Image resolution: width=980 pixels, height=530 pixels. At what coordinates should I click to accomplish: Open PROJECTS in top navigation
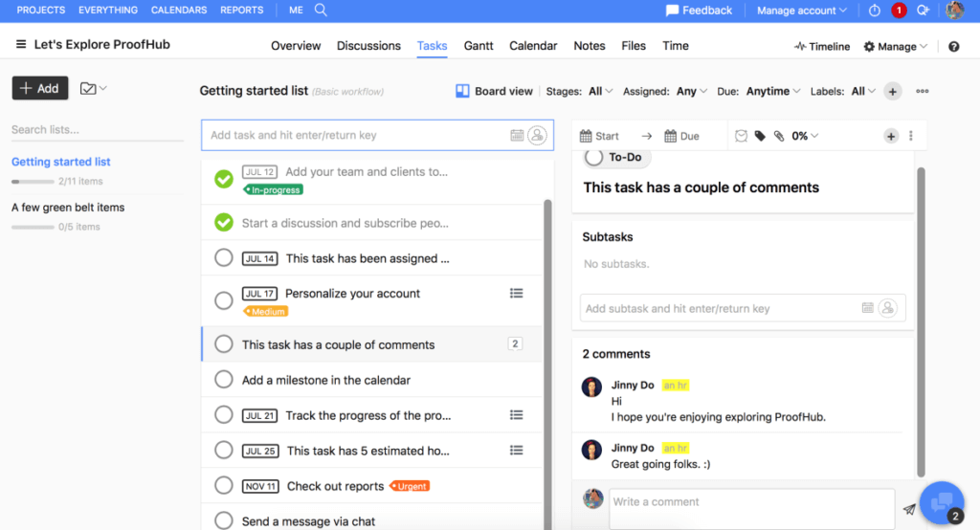coord(40,10)
